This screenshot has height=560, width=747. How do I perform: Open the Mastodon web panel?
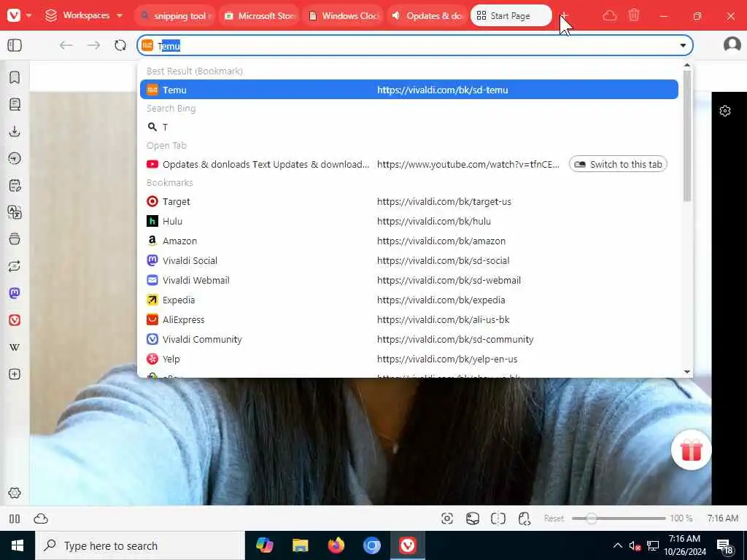click(15, 293)
